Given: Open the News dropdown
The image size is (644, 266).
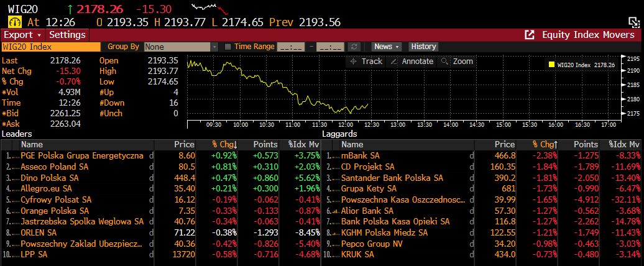Looking at the screenshot, I should click(x=387, y=47).
